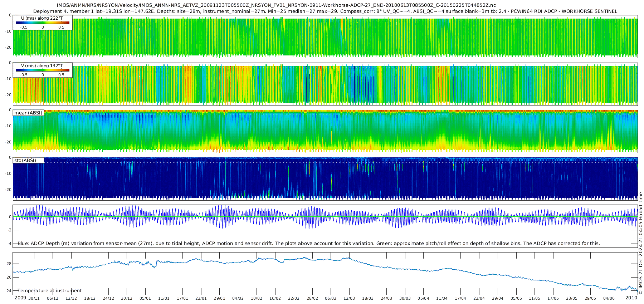The image size is (644, 304).
Task: Click the 'Temperature at instrument' label
Action: 49,291
